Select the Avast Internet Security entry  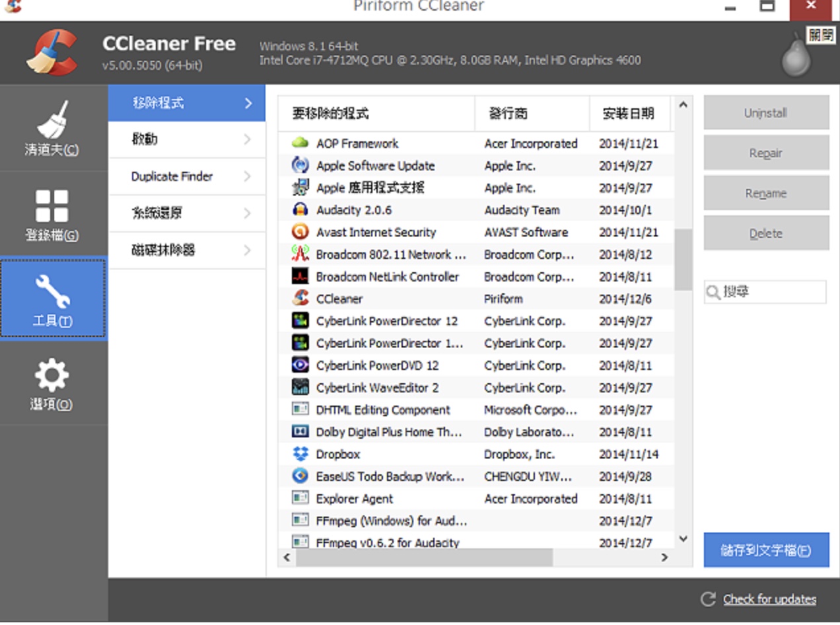pyautogui.click(x=376, y=233)
